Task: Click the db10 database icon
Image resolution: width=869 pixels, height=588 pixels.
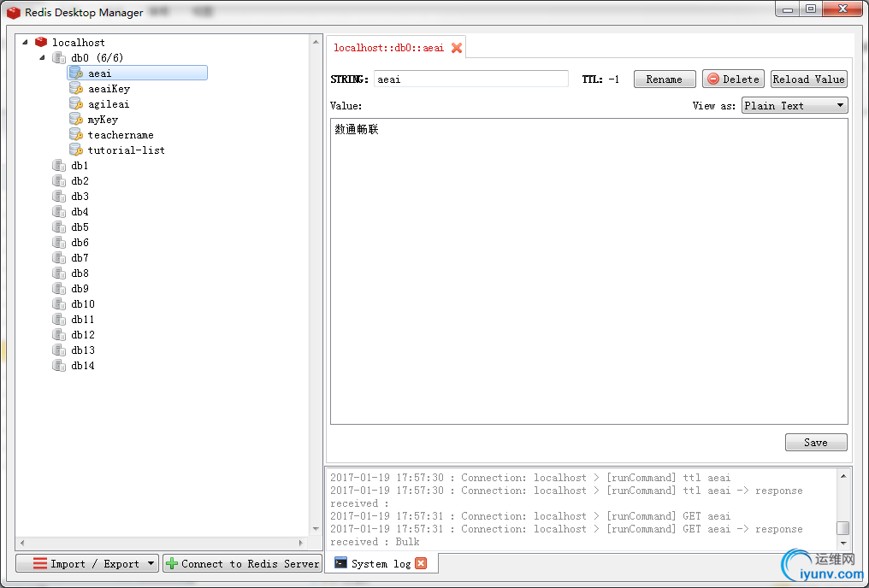Action: pos(59,304)
